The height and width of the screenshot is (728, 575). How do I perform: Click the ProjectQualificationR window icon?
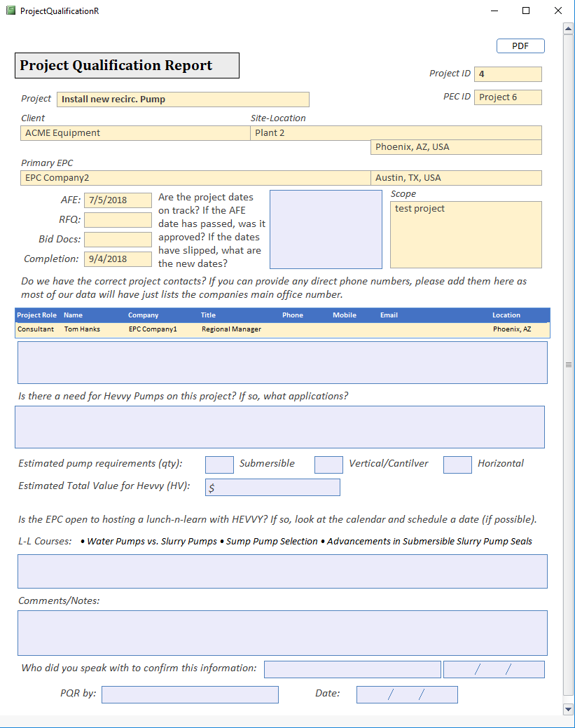pyautogui.click(x=11, y=11)
